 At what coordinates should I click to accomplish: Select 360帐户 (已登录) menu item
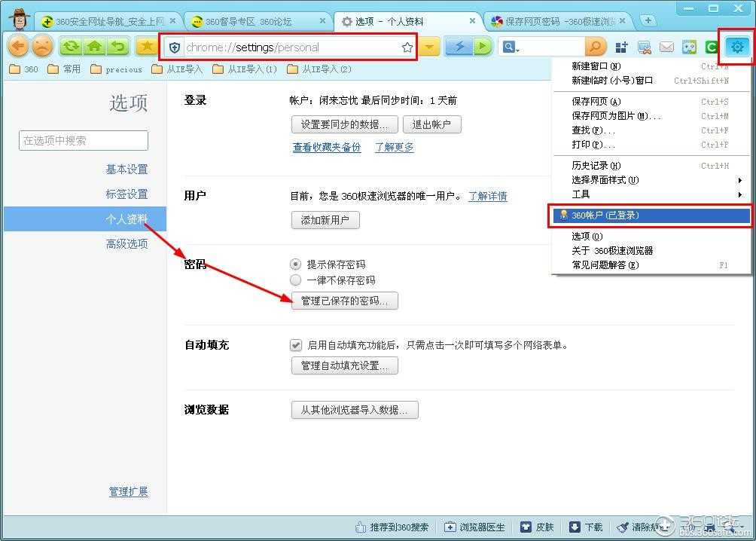650,215
